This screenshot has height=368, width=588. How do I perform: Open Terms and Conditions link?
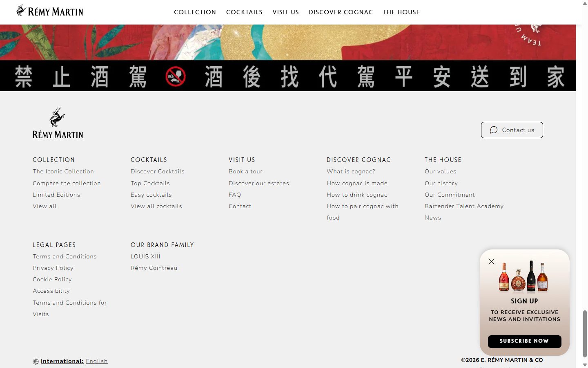(x=65, y=256)
